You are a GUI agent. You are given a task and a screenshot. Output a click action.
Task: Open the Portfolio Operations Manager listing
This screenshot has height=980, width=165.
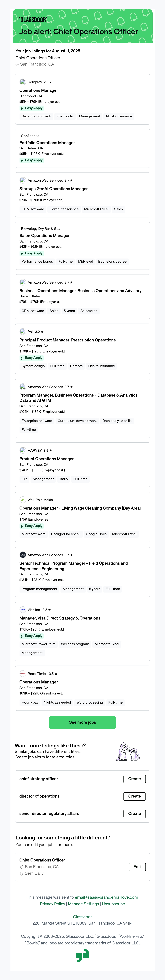click(47, 143)
